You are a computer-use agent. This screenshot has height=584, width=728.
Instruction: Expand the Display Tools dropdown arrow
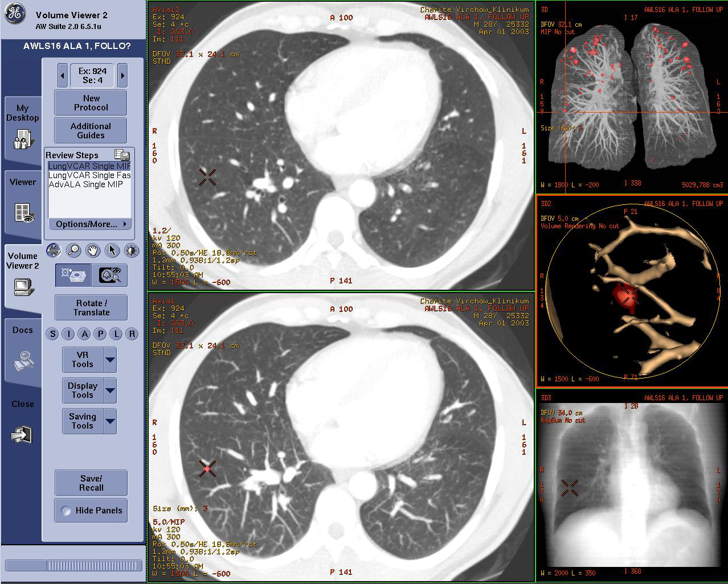[x=109, y=390]
